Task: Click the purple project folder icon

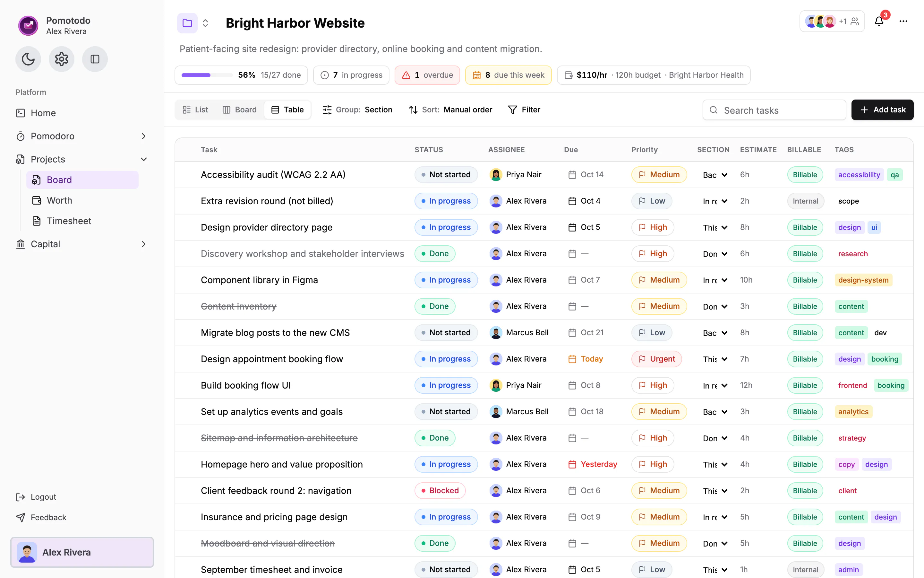Action: pyautogui.click(x=187, y=23)
